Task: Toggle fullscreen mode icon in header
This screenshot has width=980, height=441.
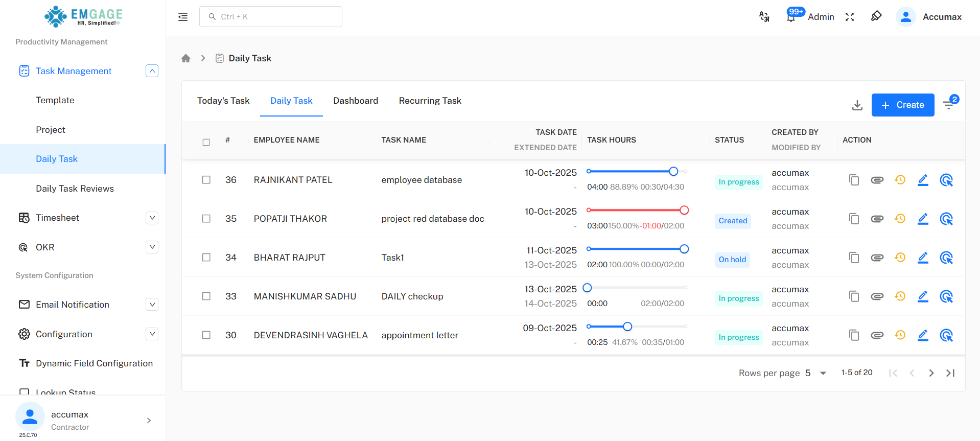Action: [850, 17]
